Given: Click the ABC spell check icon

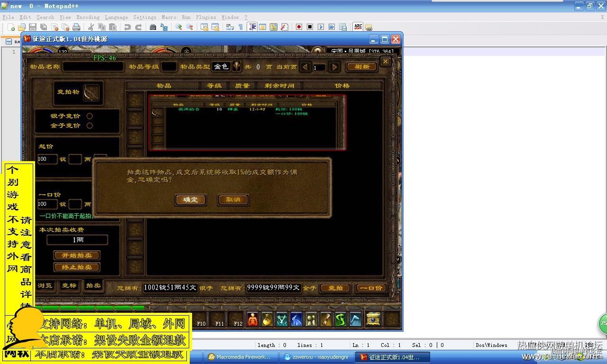Looking at the screenshot, I should tap(358, 27).
